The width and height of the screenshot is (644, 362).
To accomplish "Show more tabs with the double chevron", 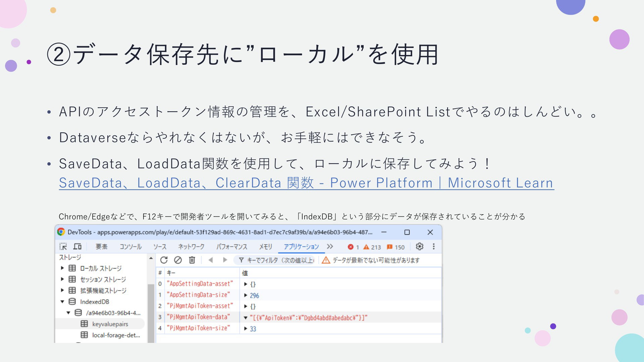I will pos(330,247).
